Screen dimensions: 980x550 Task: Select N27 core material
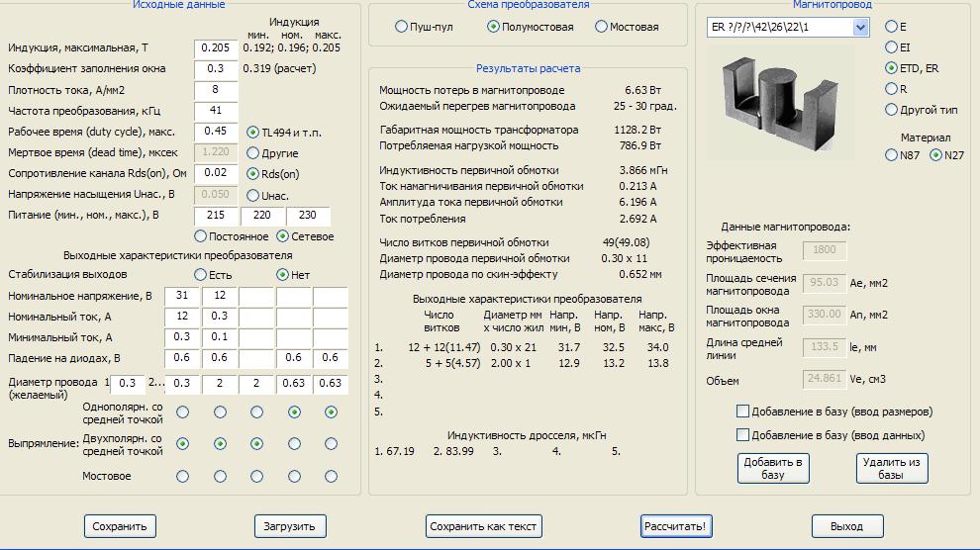(935, 155)
